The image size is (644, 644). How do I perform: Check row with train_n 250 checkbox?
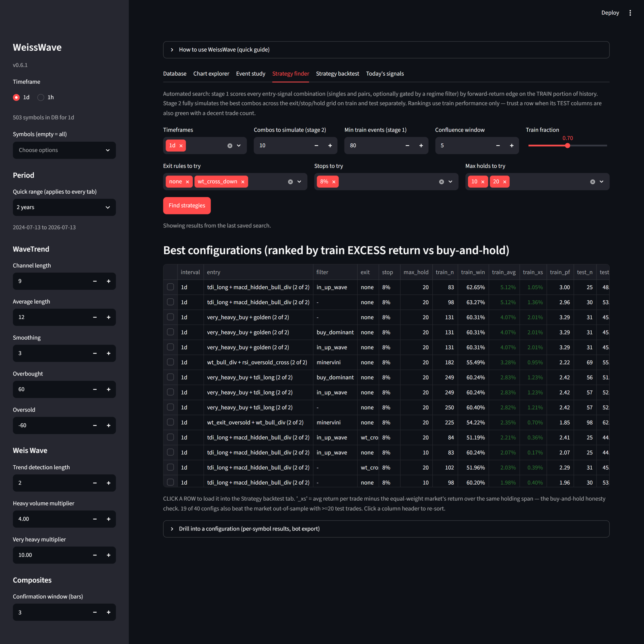(171, 407)
